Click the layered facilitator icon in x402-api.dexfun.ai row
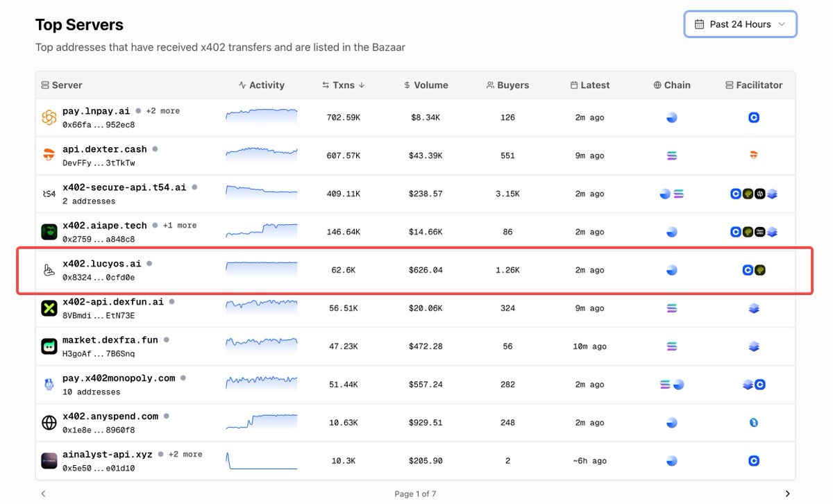The image size is (833, 504). (754, 308)
